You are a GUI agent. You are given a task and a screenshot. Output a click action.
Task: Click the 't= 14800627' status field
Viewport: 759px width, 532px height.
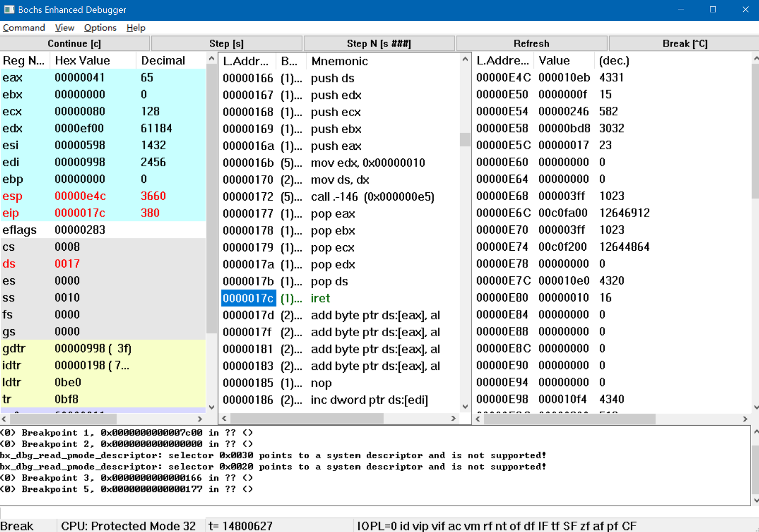279,526
